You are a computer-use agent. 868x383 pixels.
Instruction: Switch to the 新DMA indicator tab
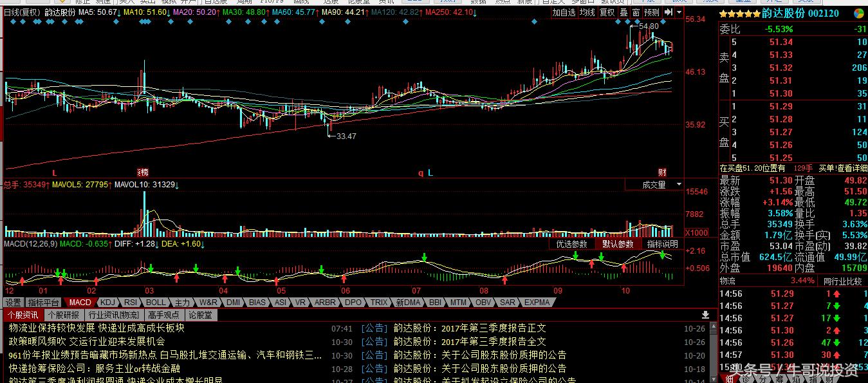coord(408,303)
